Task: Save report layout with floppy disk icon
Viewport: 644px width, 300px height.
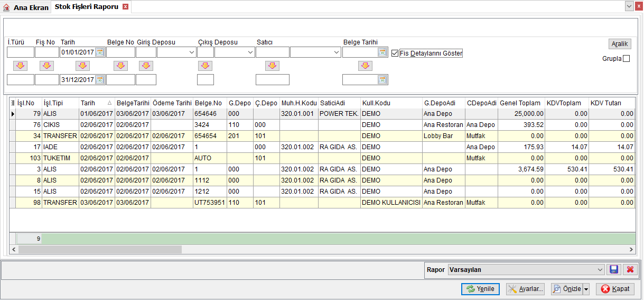Action: 613,269
